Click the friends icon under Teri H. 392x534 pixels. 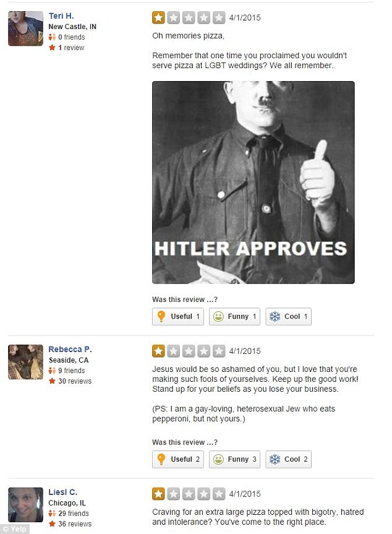(52, 37)
